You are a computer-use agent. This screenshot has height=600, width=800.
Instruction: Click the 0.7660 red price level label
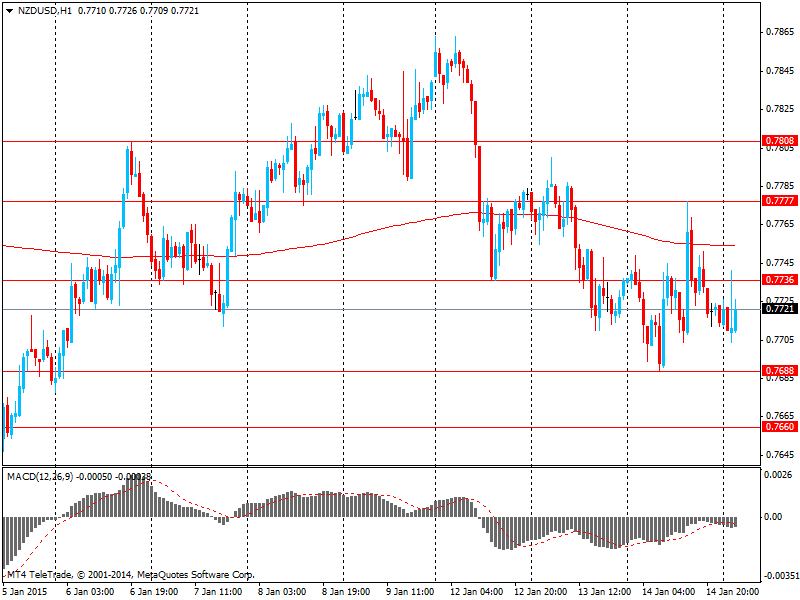click(x=779, y=427)
